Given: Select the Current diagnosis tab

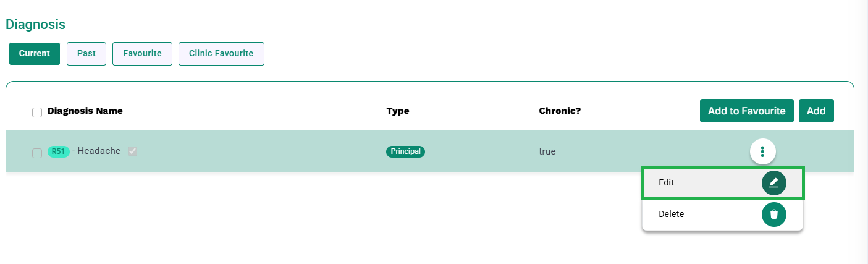Looking at the screenshot, I should click(35, 53).
